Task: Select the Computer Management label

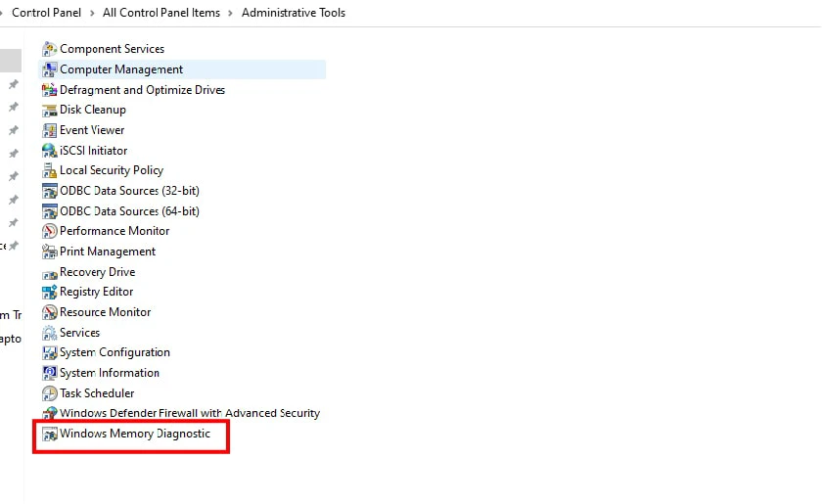Action: pyautogui.click(x=121, y=69)
